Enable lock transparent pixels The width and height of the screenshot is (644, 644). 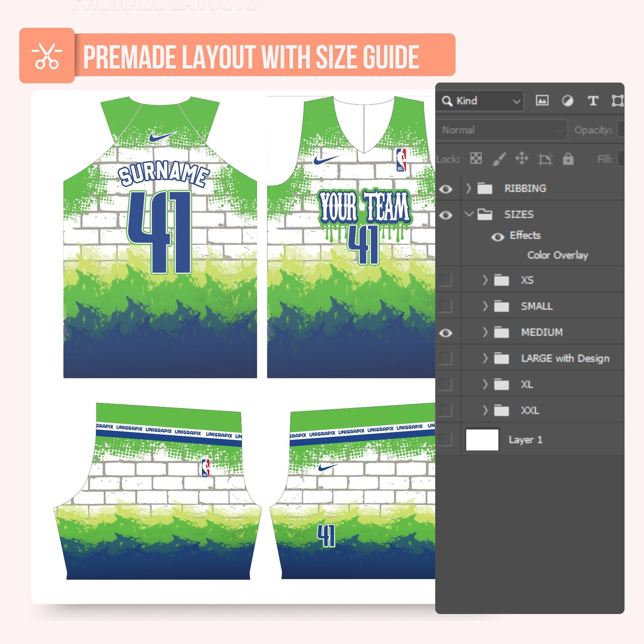[476, 159]
